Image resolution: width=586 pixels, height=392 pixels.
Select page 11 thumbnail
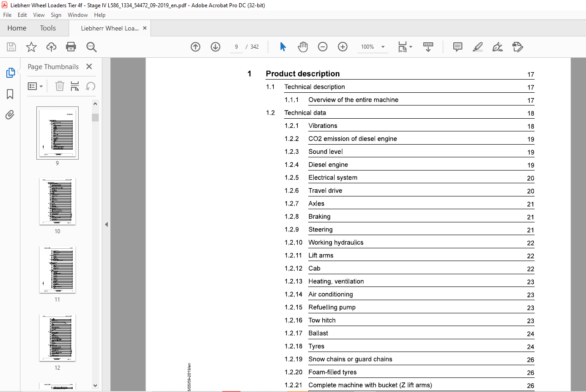click(x=57, y=269)
